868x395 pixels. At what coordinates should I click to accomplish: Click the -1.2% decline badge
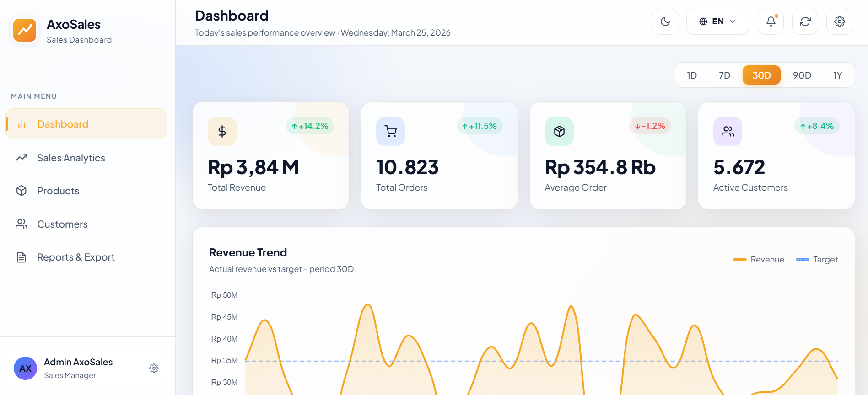[650, 126]
